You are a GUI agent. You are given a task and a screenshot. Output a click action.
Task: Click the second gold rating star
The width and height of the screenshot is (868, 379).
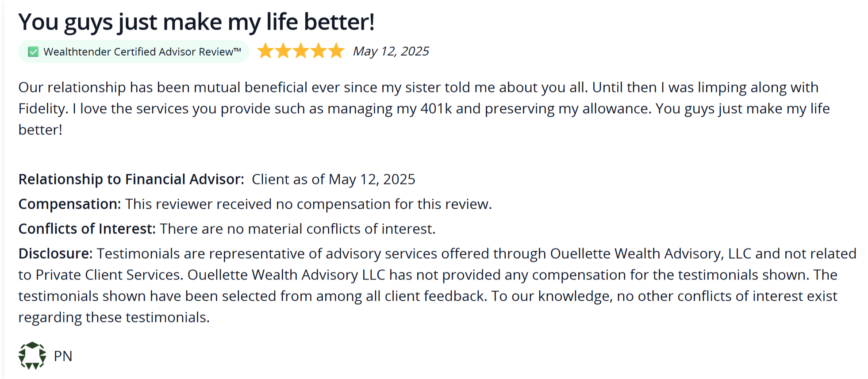tap(283, 51)
